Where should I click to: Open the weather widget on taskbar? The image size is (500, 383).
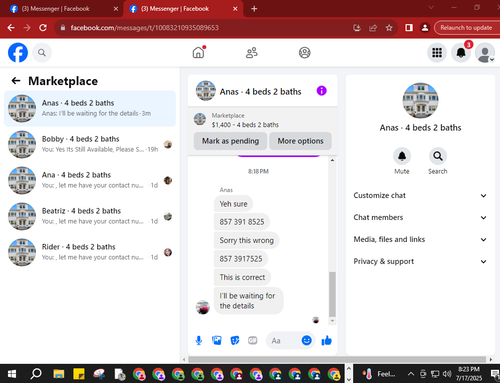(x=379, y=374)
